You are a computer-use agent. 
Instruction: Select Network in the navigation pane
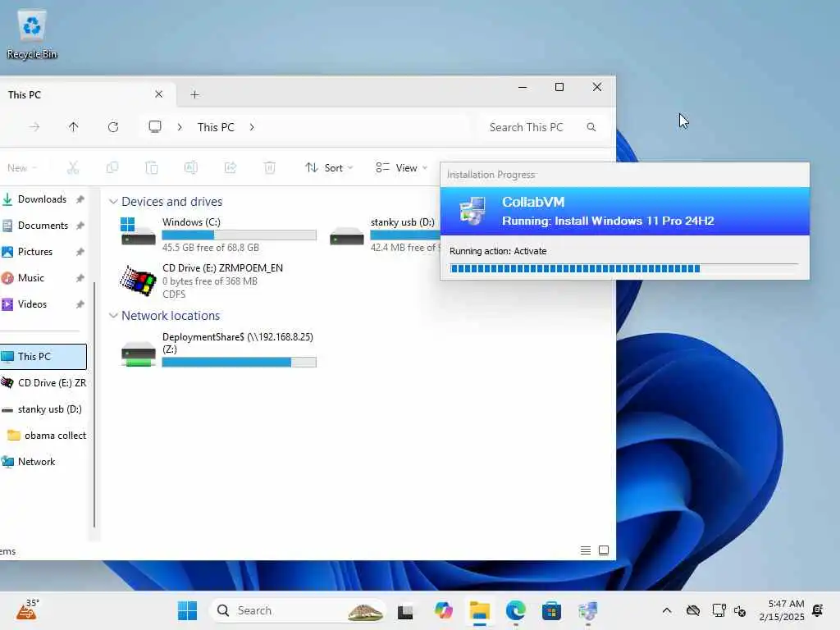click(43, 462)
